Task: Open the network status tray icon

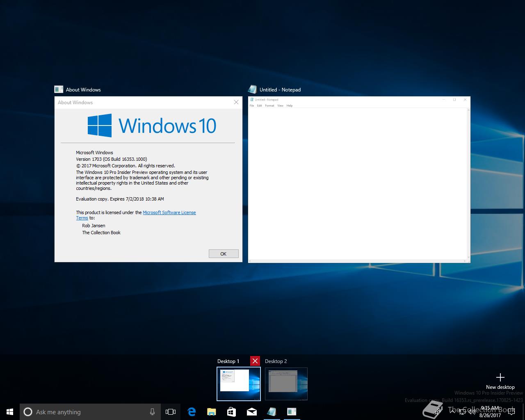Action: [462, 412]
